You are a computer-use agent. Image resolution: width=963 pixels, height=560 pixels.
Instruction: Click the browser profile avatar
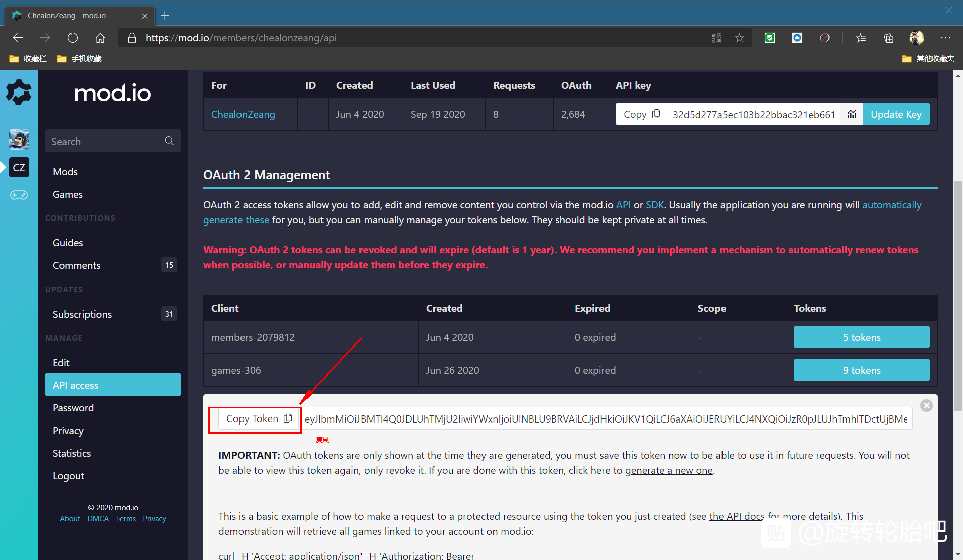coord(917,38)
